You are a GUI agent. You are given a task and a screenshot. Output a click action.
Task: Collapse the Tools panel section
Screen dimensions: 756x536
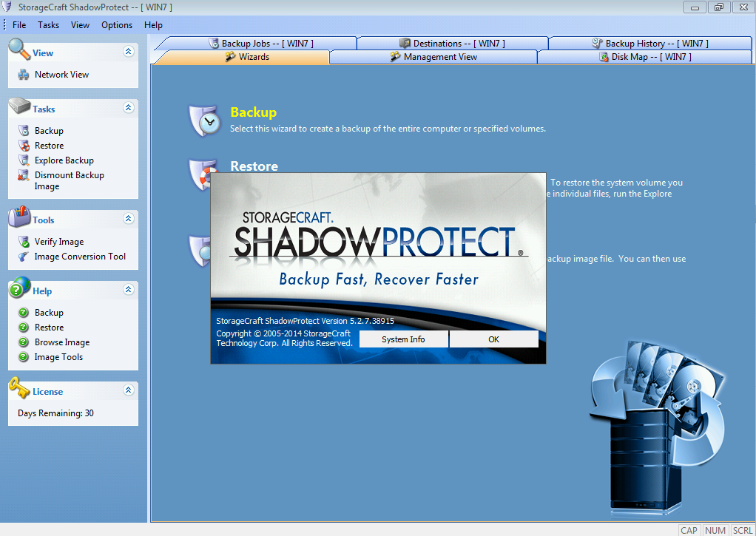pyautogui.click(x=129, y=219)
